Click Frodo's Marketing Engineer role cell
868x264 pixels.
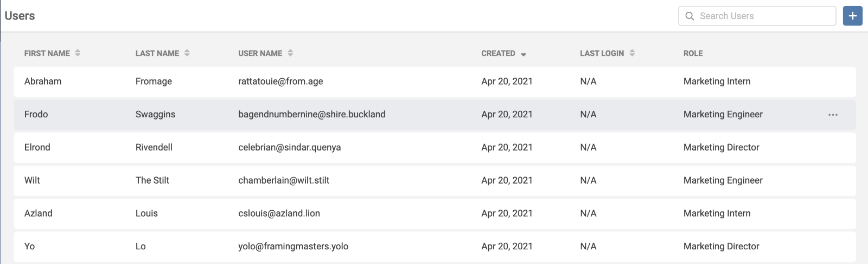723,115
